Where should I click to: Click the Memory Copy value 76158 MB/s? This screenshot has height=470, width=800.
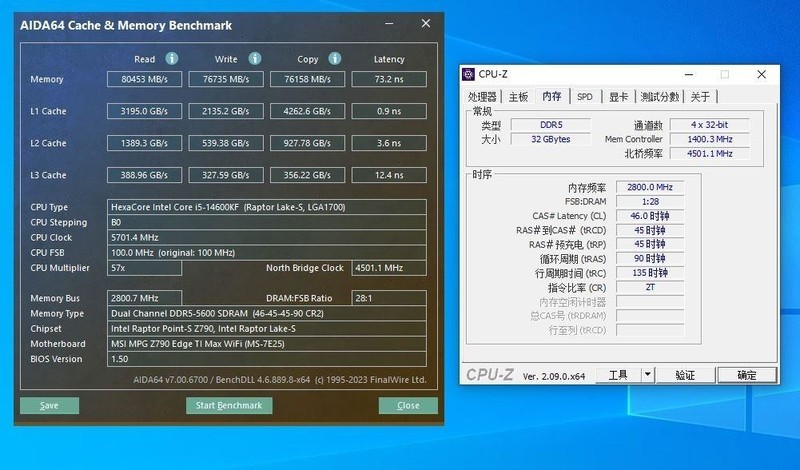coord(308,79)
